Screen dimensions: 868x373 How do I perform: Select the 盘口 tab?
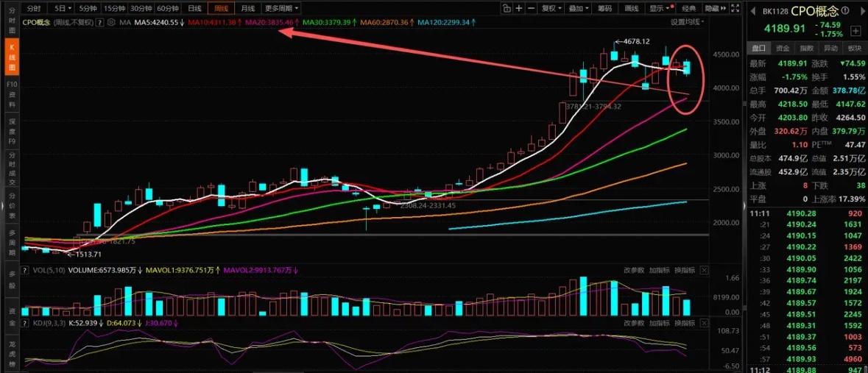pos(758,48)
